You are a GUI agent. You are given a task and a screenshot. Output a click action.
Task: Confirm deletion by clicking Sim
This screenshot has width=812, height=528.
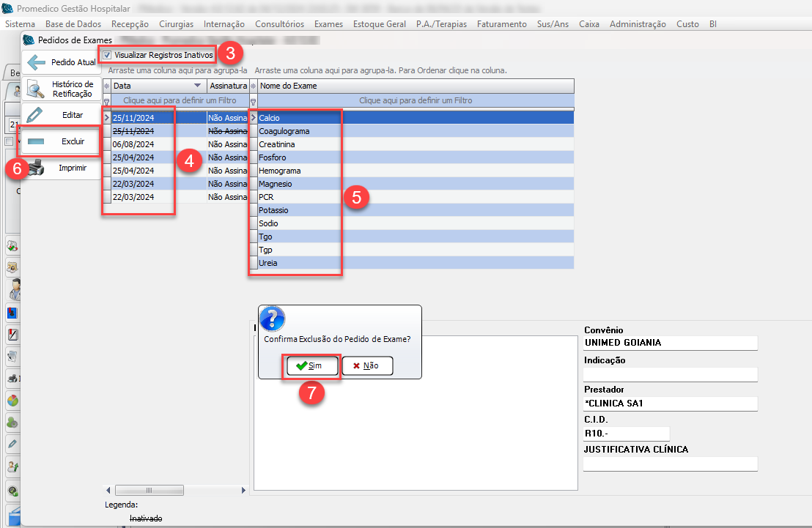pos(312,365)
